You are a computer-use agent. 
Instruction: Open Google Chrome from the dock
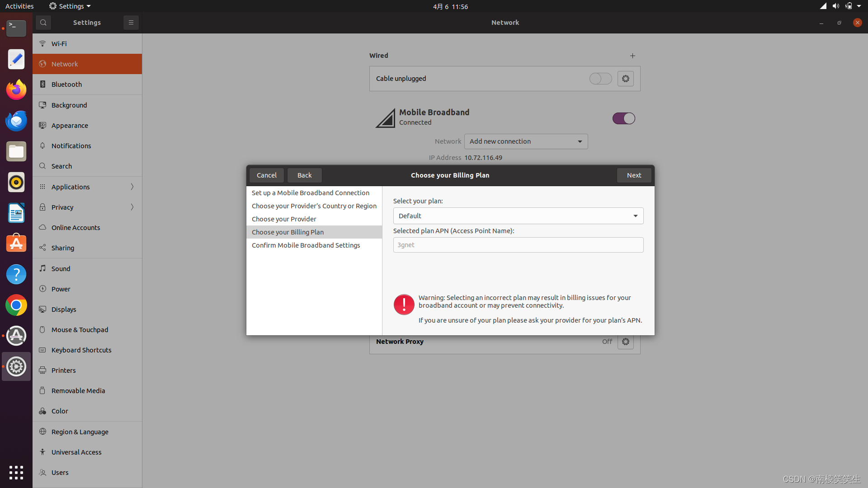[x=16, y=305]
